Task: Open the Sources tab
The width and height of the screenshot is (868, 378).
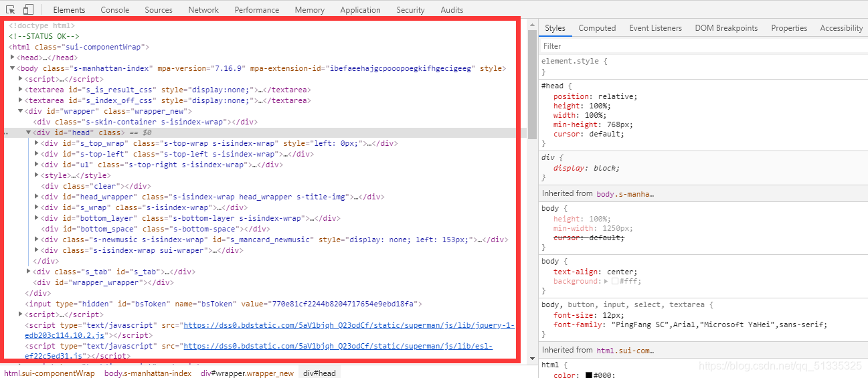Action: coord(159,10)
